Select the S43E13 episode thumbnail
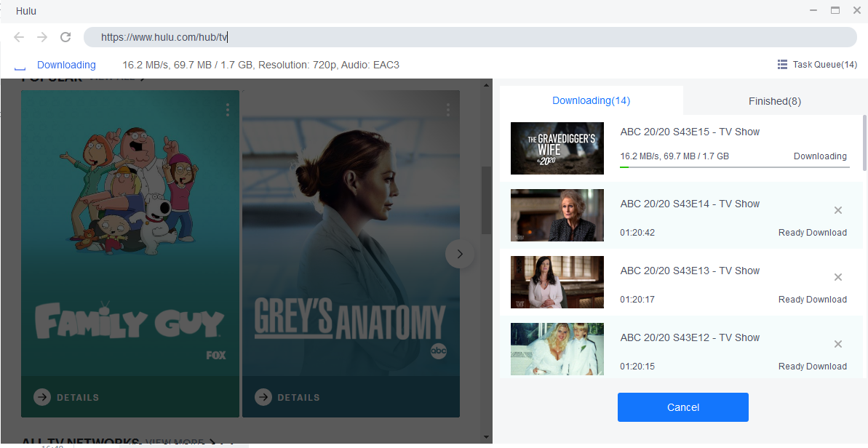Image resolution: width=868 pixels, height=448 pixels. pyautogui.click(x=557, y=282)
